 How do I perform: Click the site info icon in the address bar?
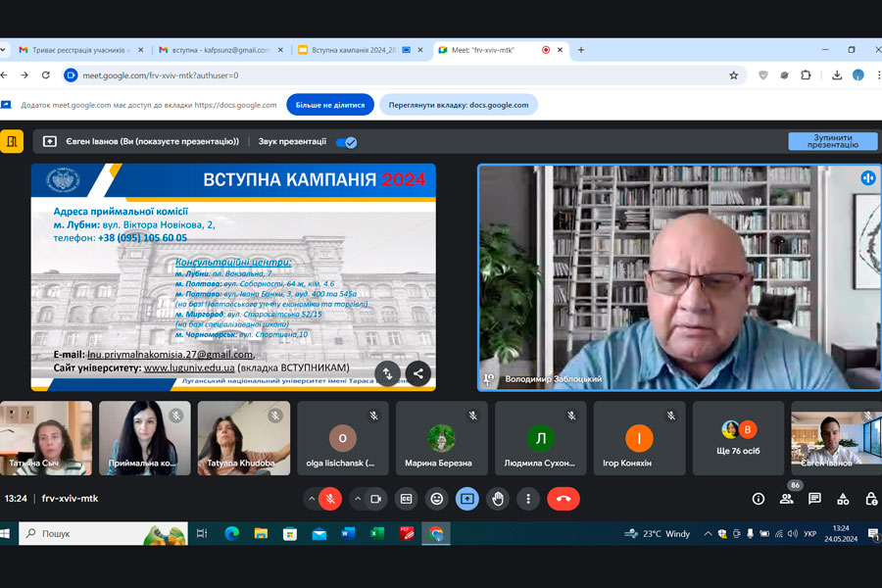(x=71, y=75)
